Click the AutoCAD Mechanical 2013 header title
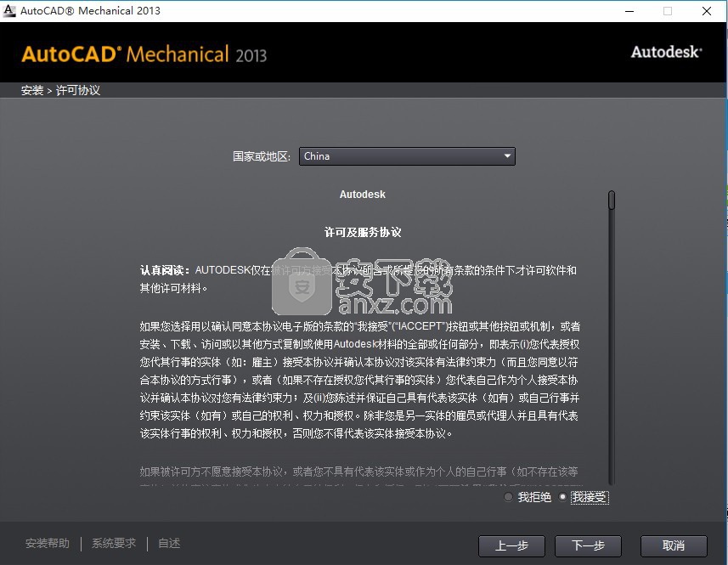Screen dimensions: 728x565 point(144,54)
